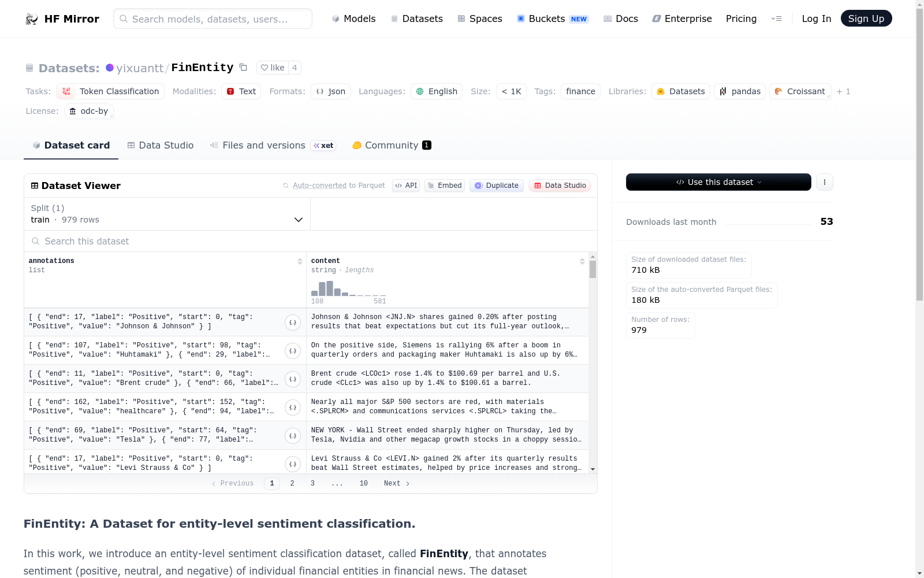Select the English language tag

[437, 91]
